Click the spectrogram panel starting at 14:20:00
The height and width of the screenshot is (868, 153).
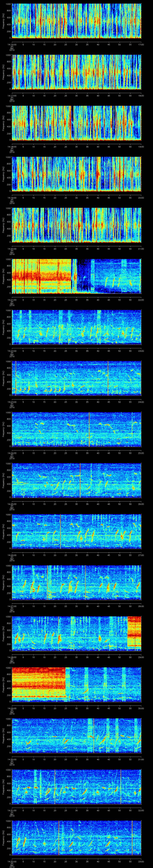[x=77, y=225]
